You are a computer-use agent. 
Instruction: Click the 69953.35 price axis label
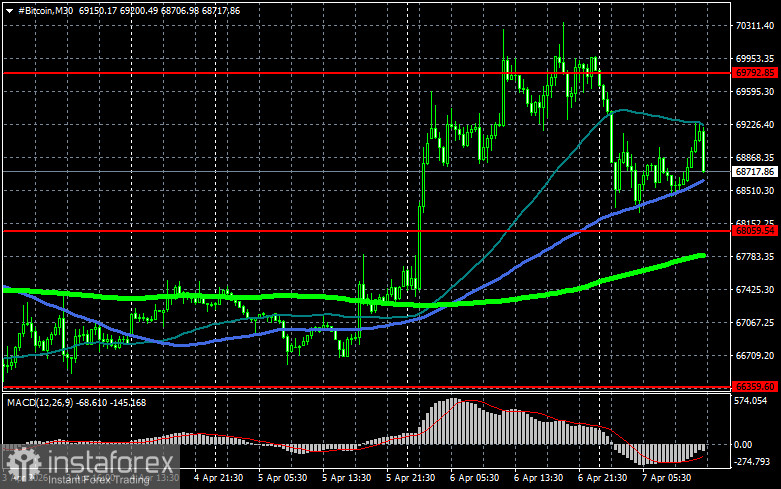[x=755, y=58]
